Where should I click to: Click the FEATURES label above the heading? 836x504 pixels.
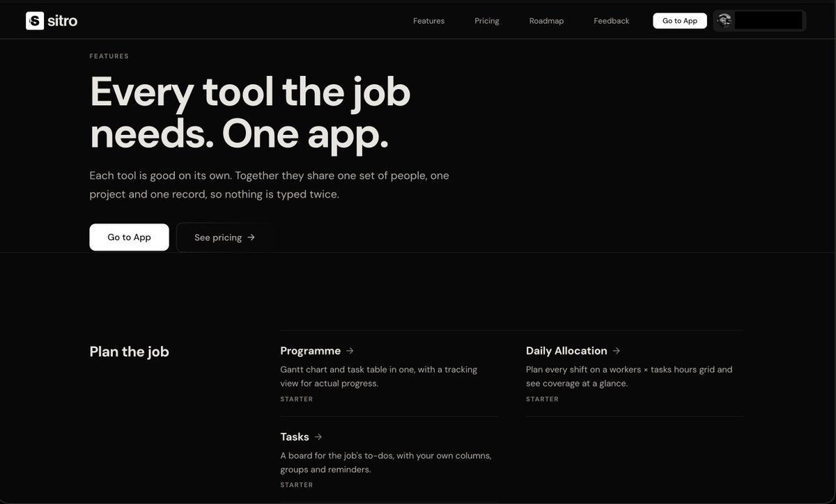pos(109,56)
